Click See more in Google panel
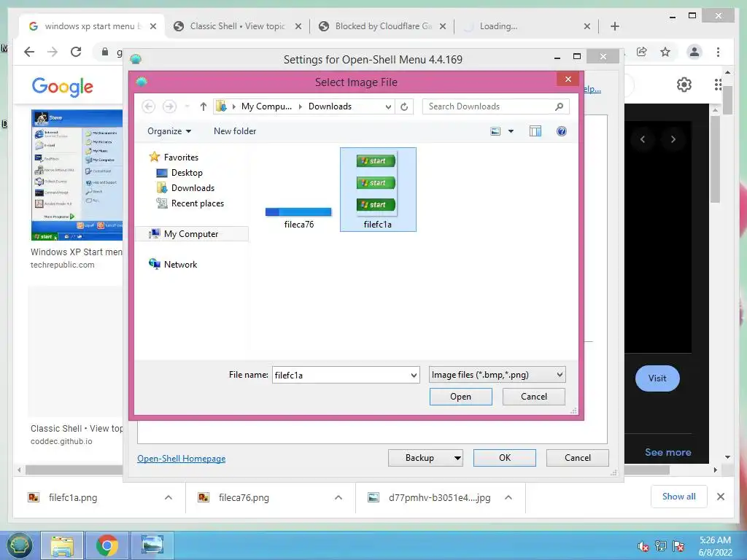Screen dimensions: 747x560 tap(668, 452)
